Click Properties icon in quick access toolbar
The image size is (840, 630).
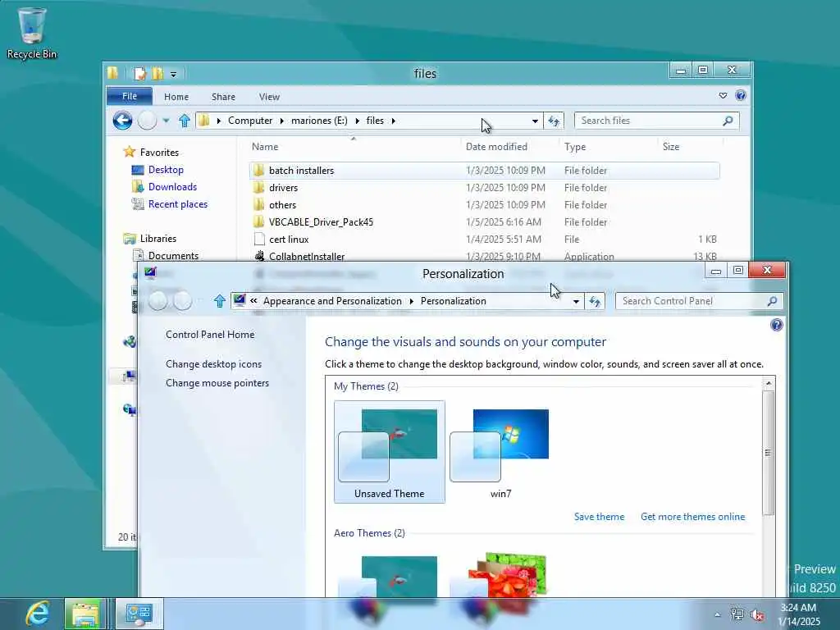[x=139, y=73]
